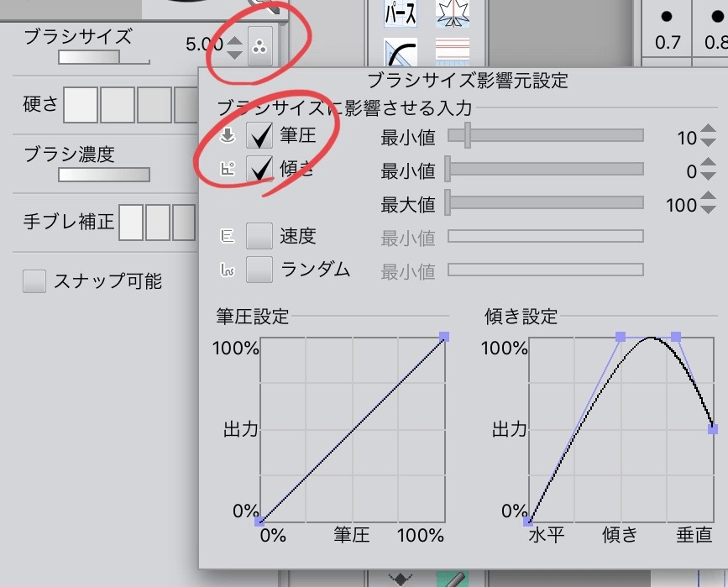Select the 0.8 brush size preset
This screenshot has width=728, height=587.
tap(712, 29)
